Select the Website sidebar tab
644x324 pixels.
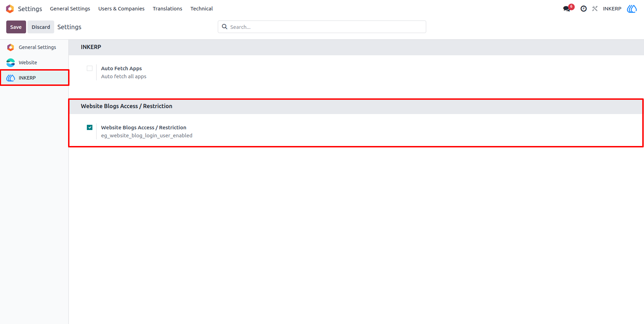click(x=34, y=63)
